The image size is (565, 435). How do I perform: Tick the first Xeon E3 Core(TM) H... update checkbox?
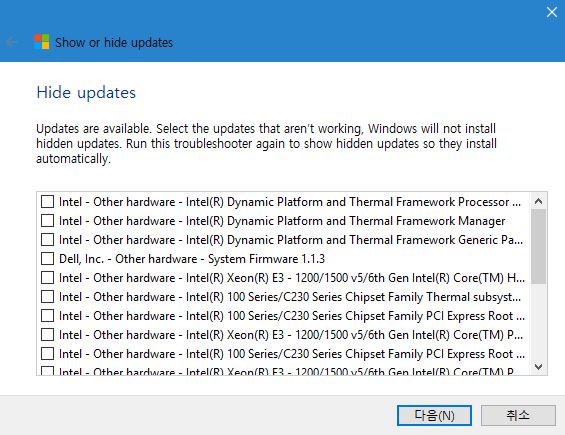point(48,278)
